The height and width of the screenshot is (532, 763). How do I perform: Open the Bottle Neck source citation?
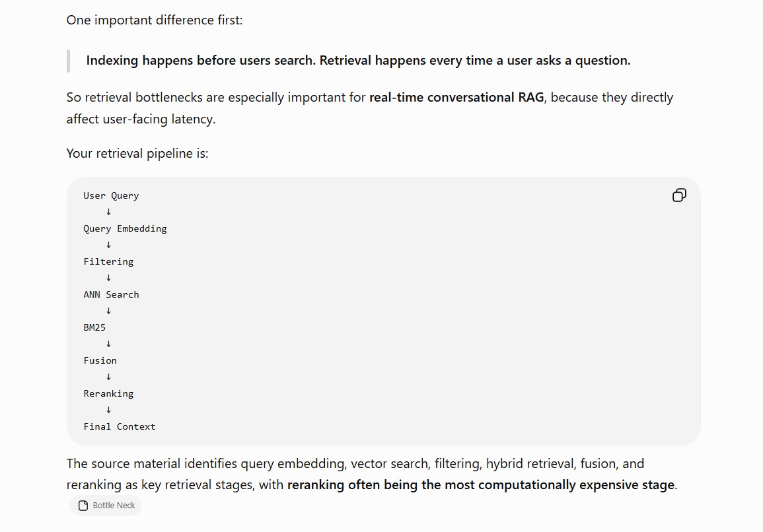coord(106,505)
